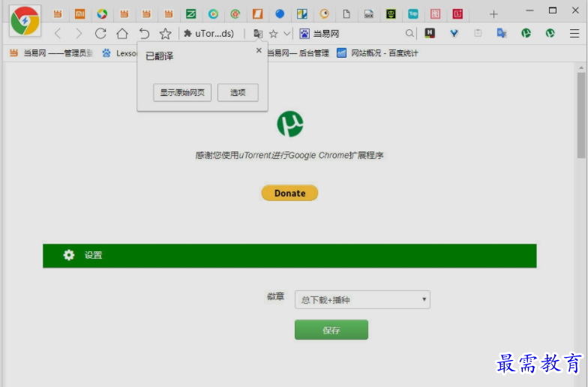Viewport: 588px width, 387px height.
Task: Go forward with the forward arrow
Action: pos(78,34)
